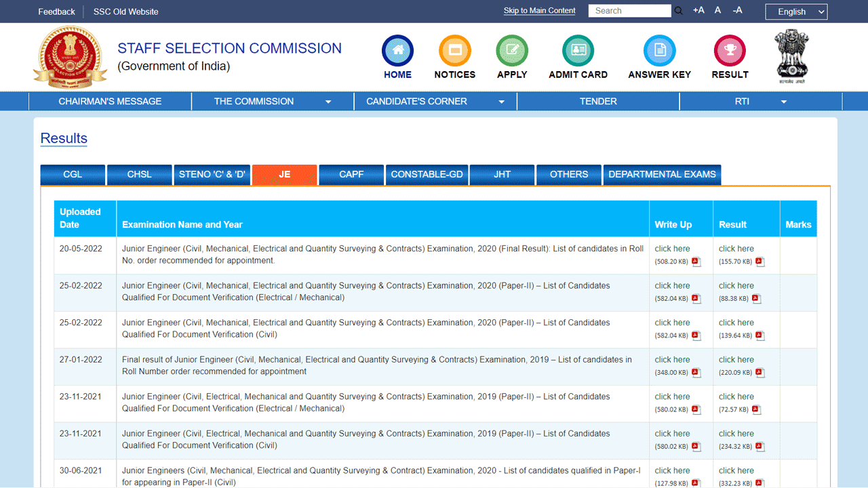Open the RESULT trophy icon
Image resolution: width=868 pixels, height=488 pixels.
(x=730, y=51)
